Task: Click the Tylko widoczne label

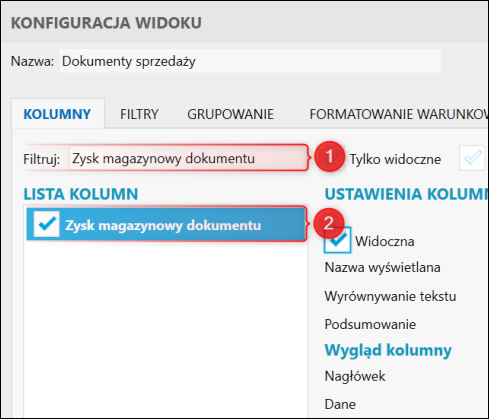Action: [x=395, y=159]
